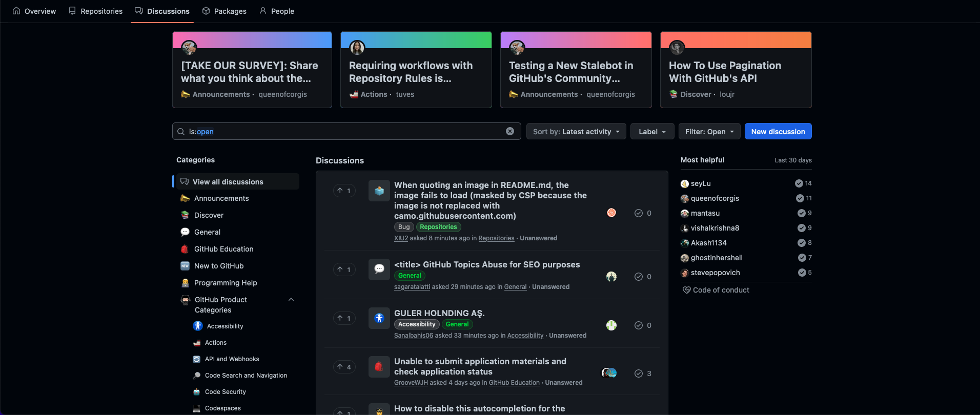Open the Overview tab
The width and height of the screenshot is (980, 415).
tap(34, 11)
